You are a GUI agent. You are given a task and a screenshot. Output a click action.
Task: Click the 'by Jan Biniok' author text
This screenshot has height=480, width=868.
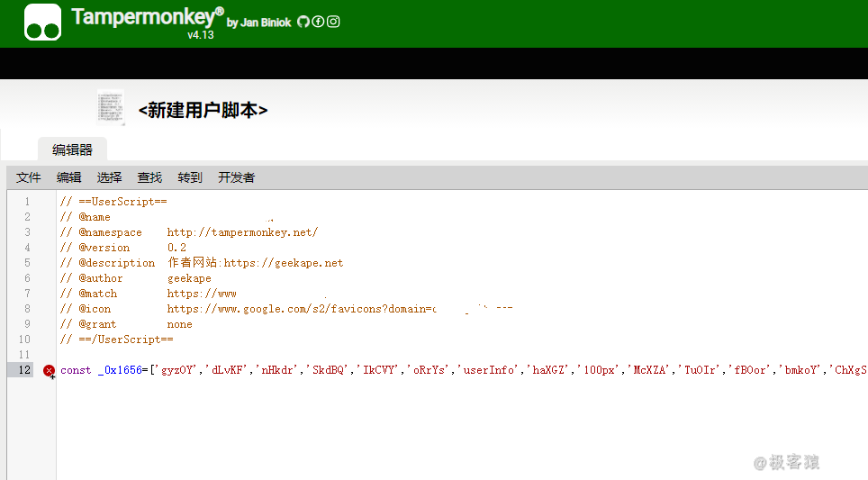point(258,23)
